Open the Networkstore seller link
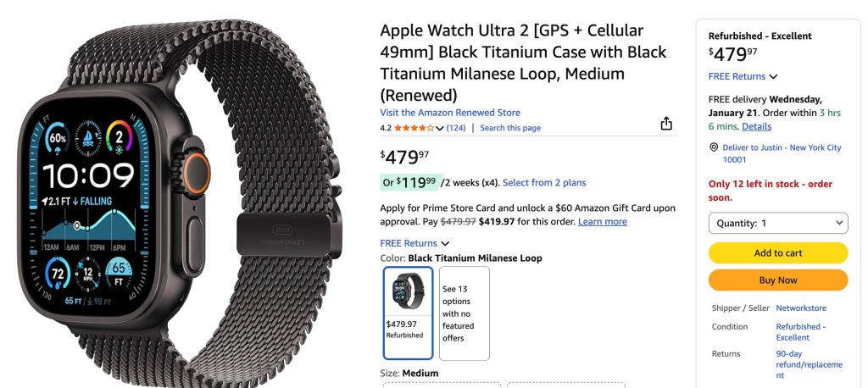Image resolution: width=868 pixels, height=388 pixels. tap(801, 308)
